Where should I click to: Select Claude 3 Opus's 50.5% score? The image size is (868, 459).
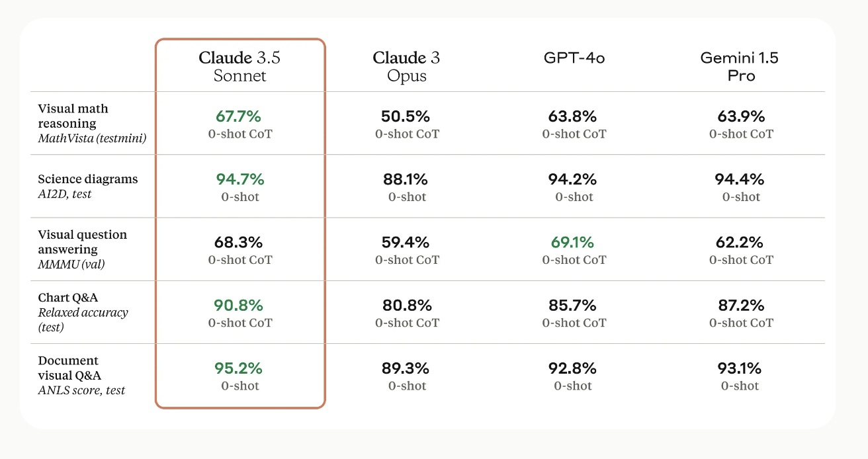tap(406, 116)
